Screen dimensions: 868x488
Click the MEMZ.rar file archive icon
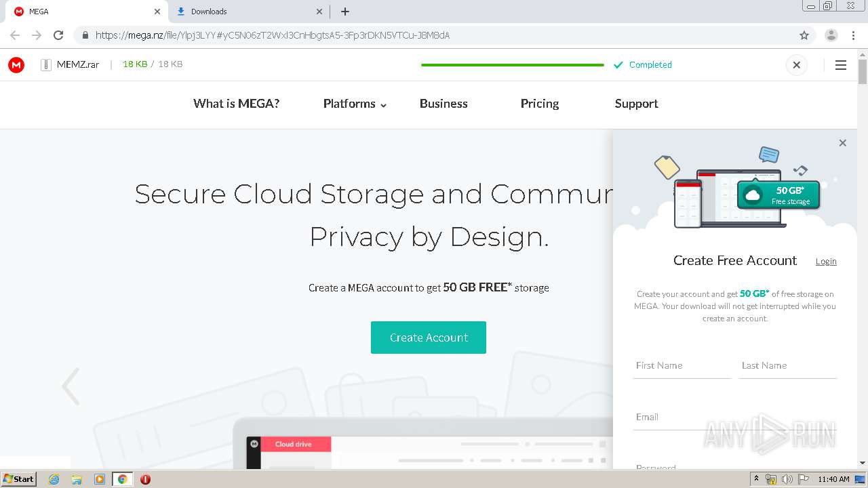(x=46, y=65)
